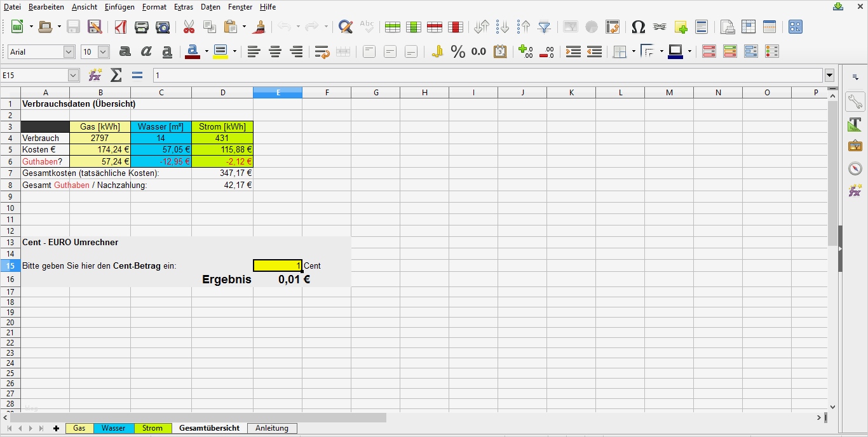
Task: Format cell as currency
Action: coord(437,51)
